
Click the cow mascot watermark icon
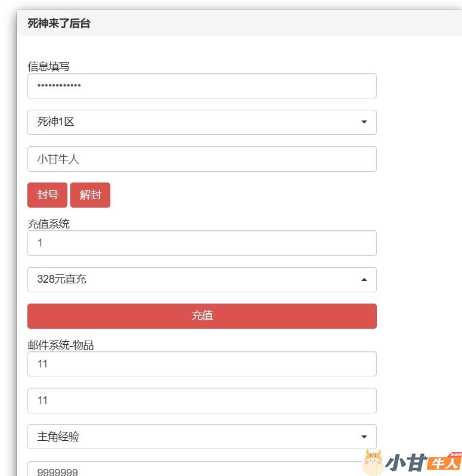pos(373,462)
